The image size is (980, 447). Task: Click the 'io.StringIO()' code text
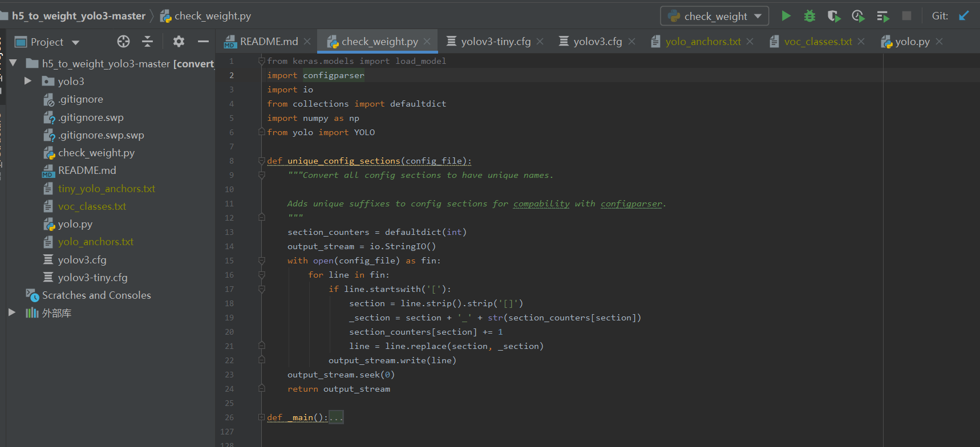pos(403,246)
